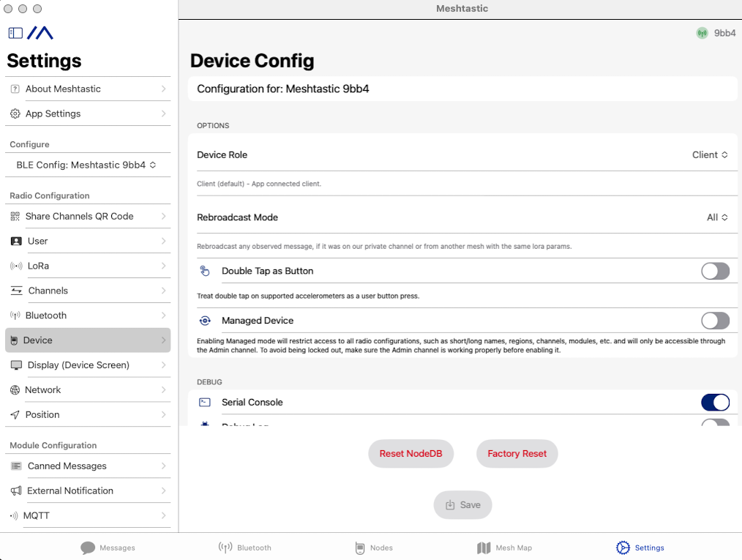Viewport: 742px width, 560px height.
Task: Click the Device flipphone icon in sidebar
Action: click(x=14, y=340)
